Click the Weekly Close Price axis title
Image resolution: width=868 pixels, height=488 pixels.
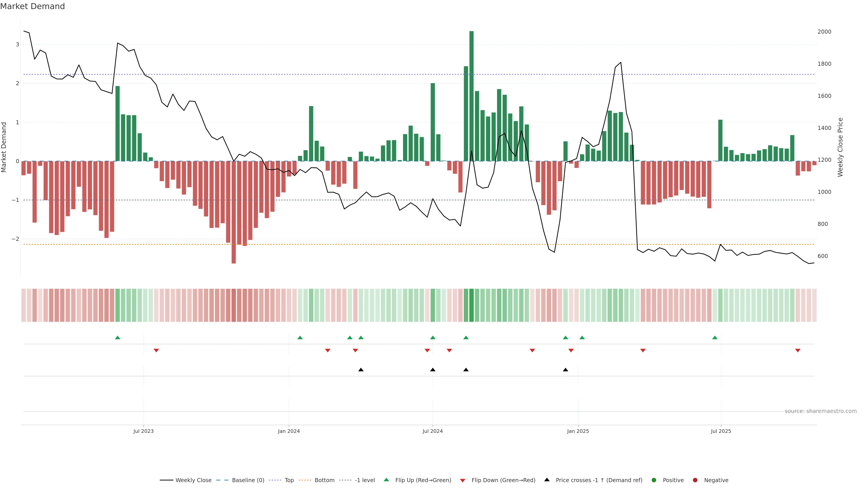click(840, 147)
